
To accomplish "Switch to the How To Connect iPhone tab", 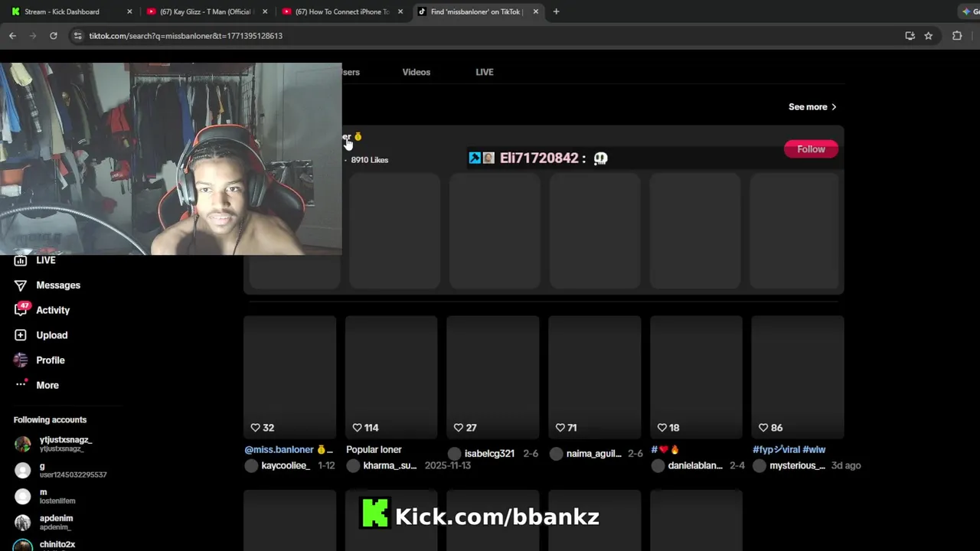I will click(341, 11).
